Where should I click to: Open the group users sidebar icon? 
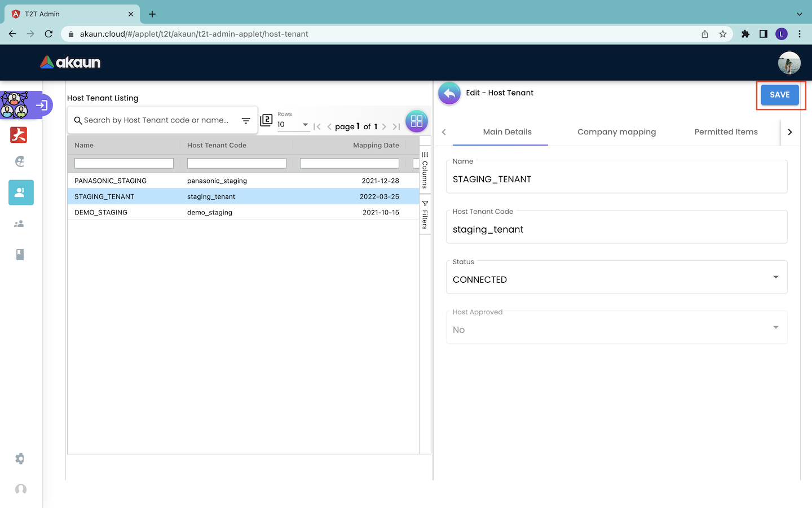coord(19,224)
